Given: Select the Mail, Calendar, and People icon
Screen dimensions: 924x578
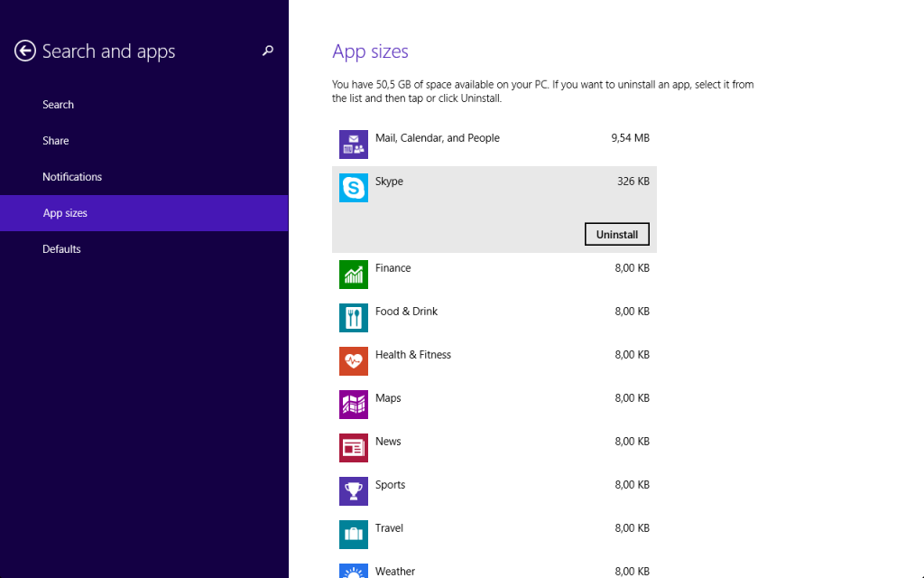Looking at the screenshot, I should click(x=354, y=144).
